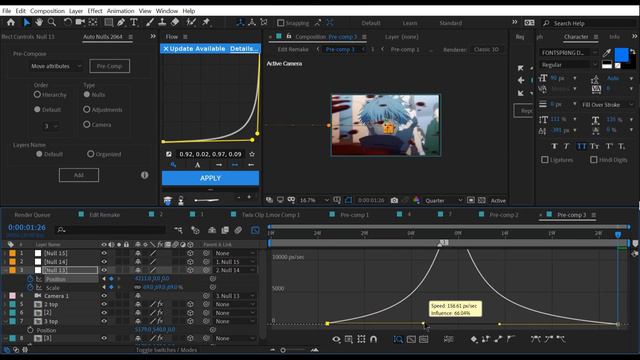The image size is (640, 360).
Task: Hide the Camera 1 layer eye
Action: point(104,296)
